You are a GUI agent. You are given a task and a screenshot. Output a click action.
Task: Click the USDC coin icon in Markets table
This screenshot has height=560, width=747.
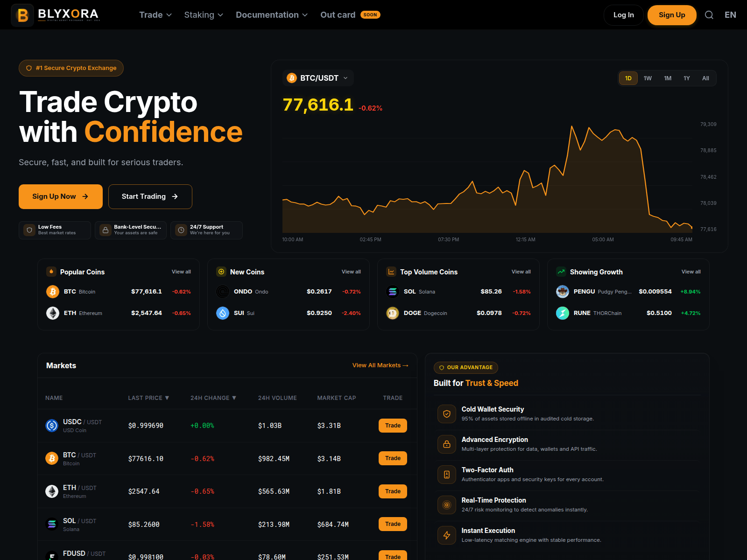(x=52, y=426)
